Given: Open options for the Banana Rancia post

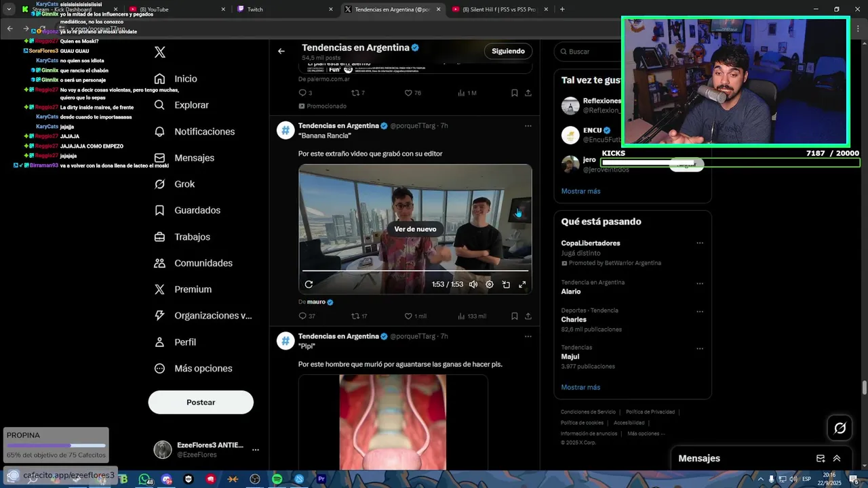Looking at the screenshot, I should 528,126.
